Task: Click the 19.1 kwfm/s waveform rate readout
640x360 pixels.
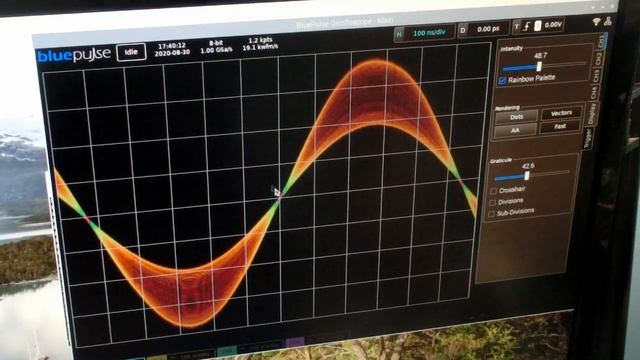Action: 260,47
